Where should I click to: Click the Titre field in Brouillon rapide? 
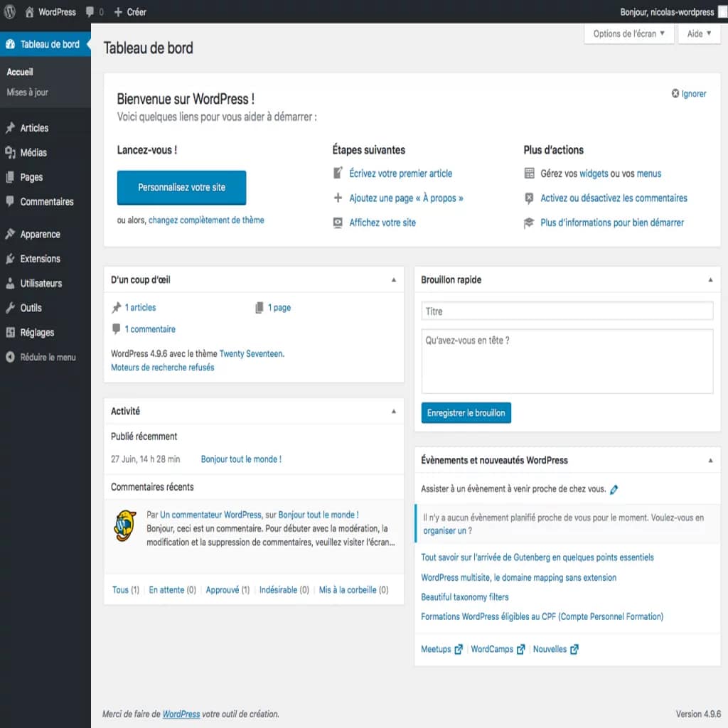565,311
